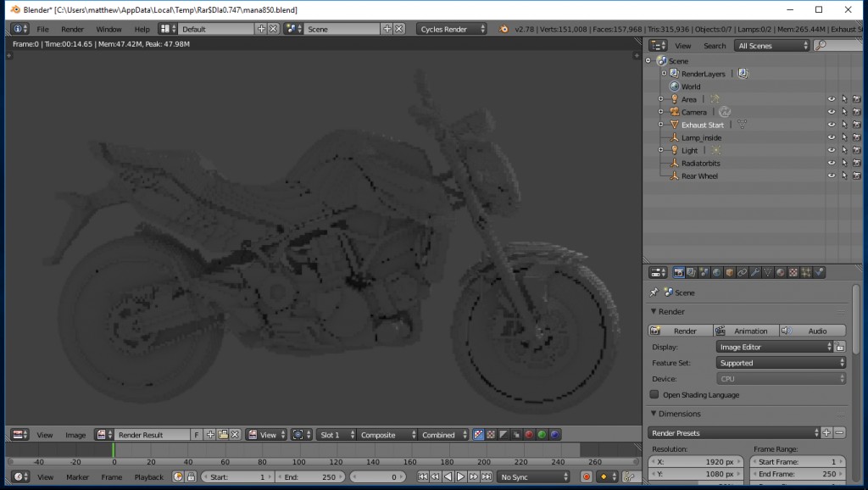Click the green current frame marker on timeline
Image resolution: width=868 pixels, height=490 pixels.
(x=114, y=448)
